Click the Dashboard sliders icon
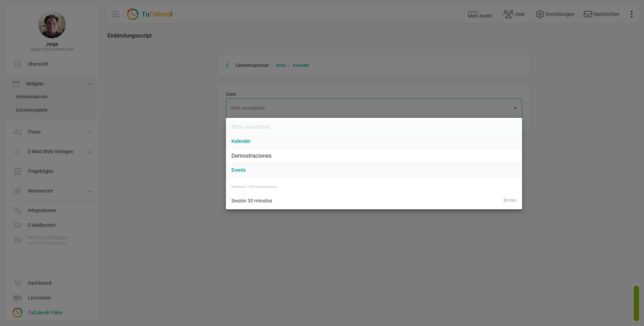 click(18, 283)
